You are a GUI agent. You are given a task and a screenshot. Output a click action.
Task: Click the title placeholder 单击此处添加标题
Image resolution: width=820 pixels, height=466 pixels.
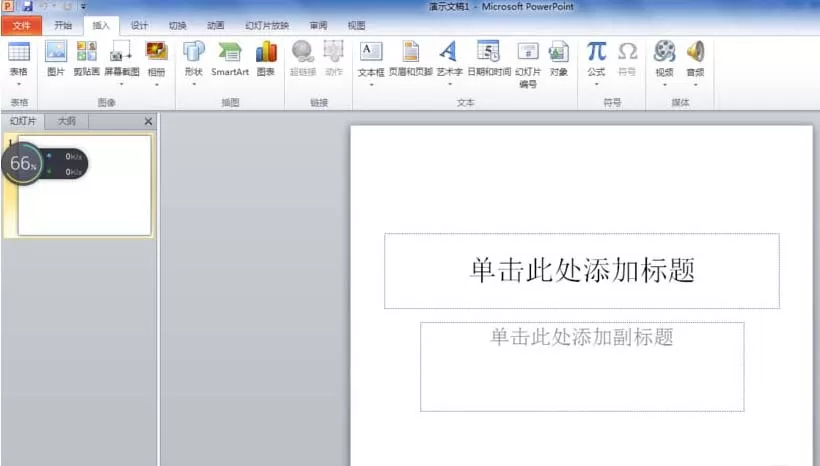(582, 271)
